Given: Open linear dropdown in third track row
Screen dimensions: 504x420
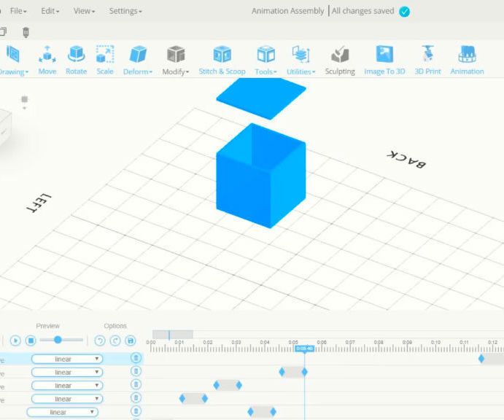Looking at the screenshot, I should click(x=67, y=385).
